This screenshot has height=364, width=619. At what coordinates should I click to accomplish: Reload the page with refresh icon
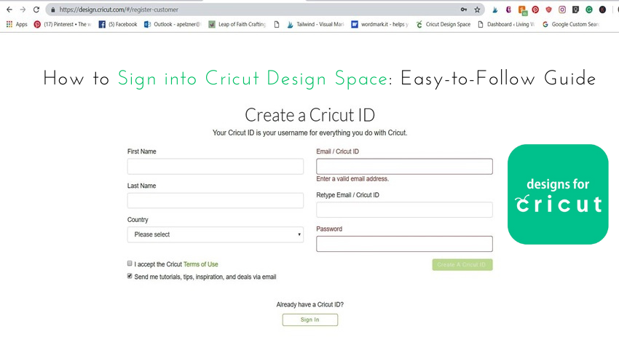point(36,9)
